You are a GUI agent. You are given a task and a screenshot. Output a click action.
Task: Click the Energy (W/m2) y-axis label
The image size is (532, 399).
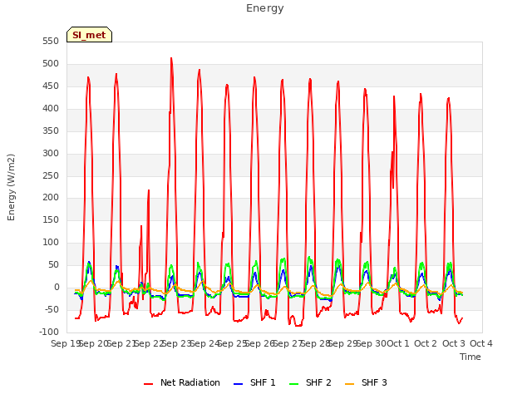coord(11,187)
